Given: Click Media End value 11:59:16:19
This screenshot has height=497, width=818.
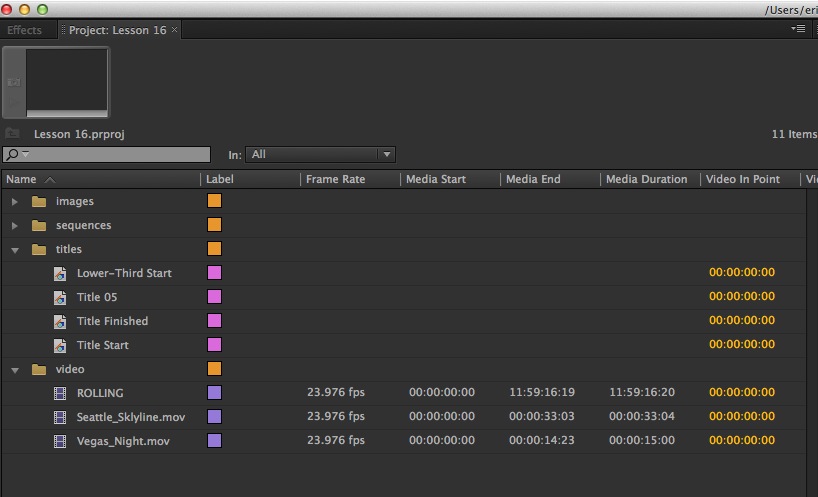Looking at the screenshot, I should 542,392.
